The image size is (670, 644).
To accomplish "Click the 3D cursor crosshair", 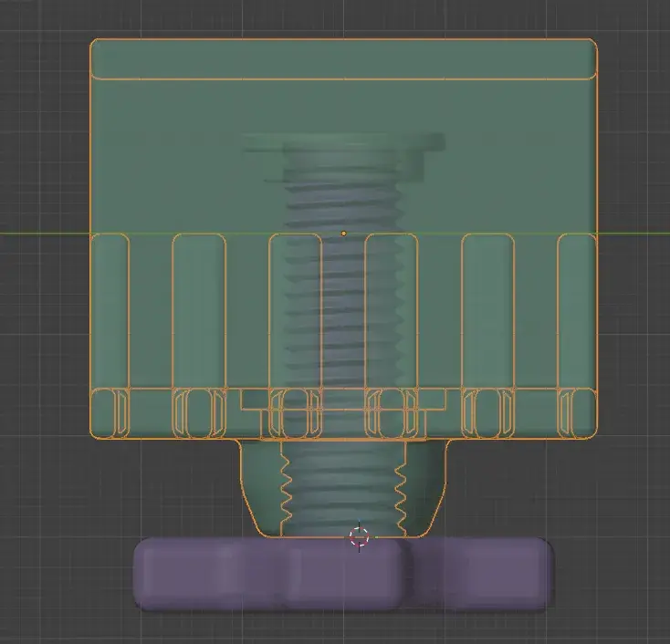I will (x=359, y=536).
